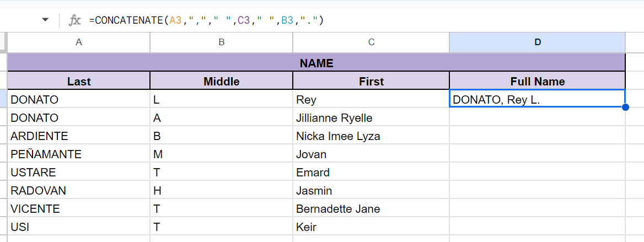Click the merged NAME title cell
Screen dimensions: 644x242
point(316,63)
